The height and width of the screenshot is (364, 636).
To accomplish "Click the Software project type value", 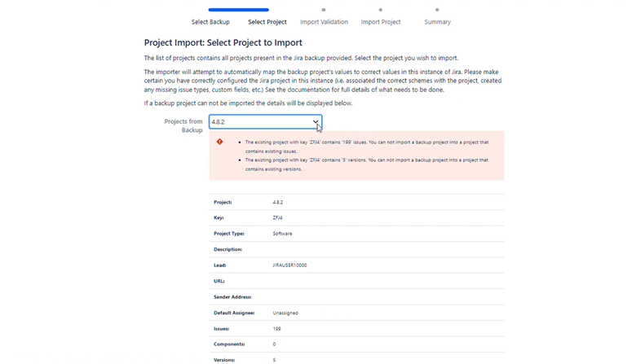I will pyautogui.click(x=282, y=234).
